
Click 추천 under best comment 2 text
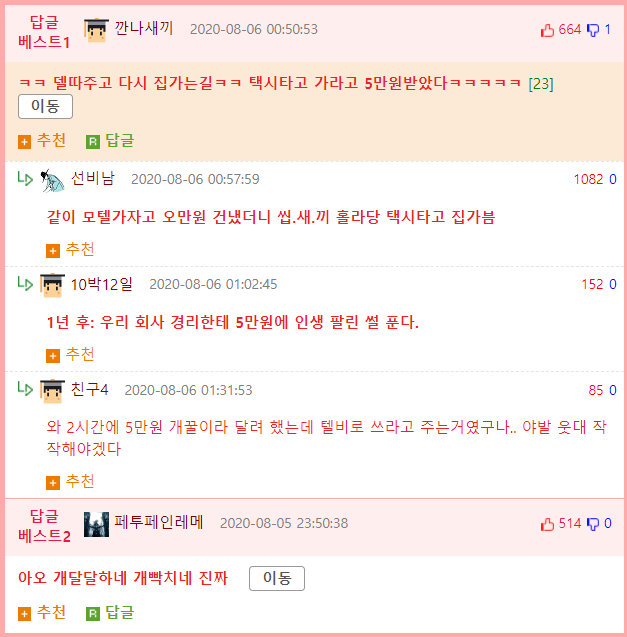tap(51, 612)
